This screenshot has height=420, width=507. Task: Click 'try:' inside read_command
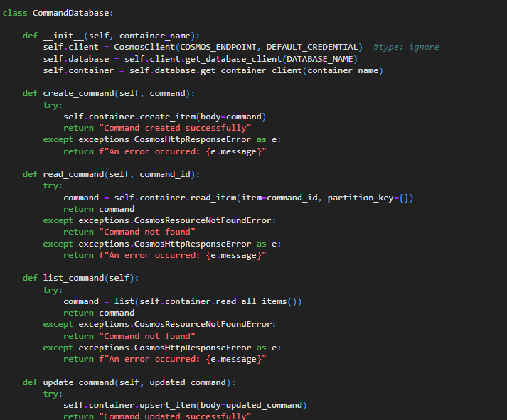[53, 185]
